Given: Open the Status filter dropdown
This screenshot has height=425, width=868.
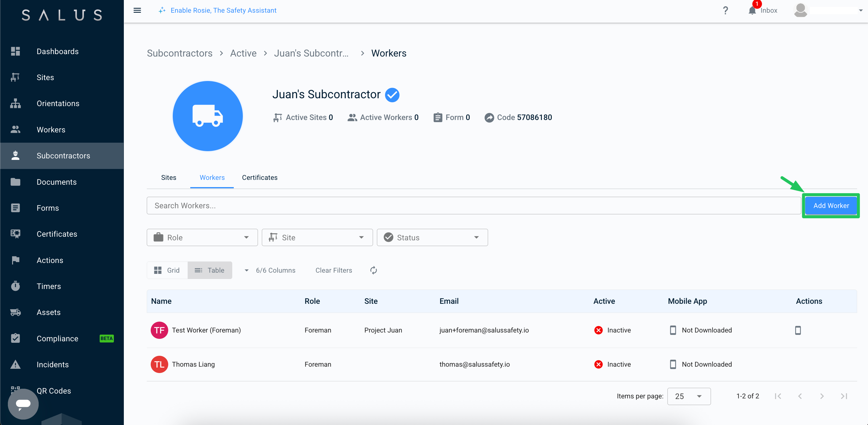Looking at the screenshot, I should tap(432, 238).
